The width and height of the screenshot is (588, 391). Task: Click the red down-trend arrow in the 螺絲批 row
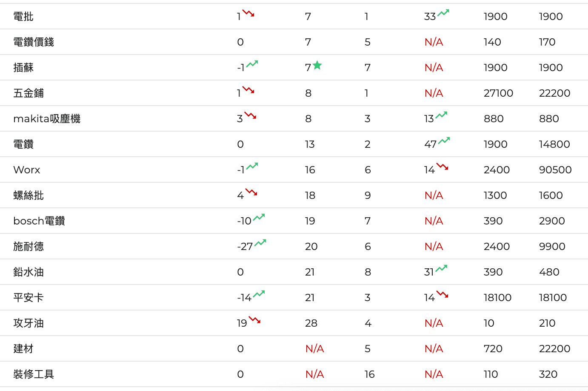click(x=251, y=192)
